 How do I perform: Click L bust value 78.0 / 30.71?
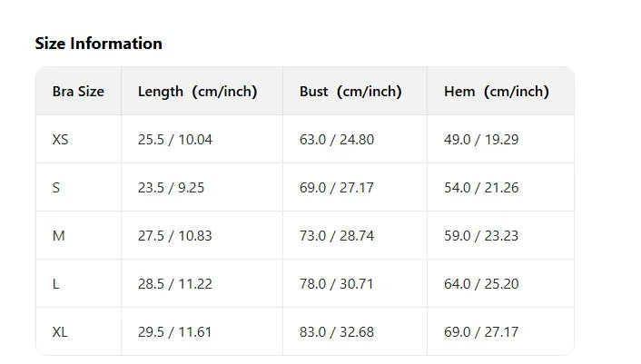pos(337,284)
